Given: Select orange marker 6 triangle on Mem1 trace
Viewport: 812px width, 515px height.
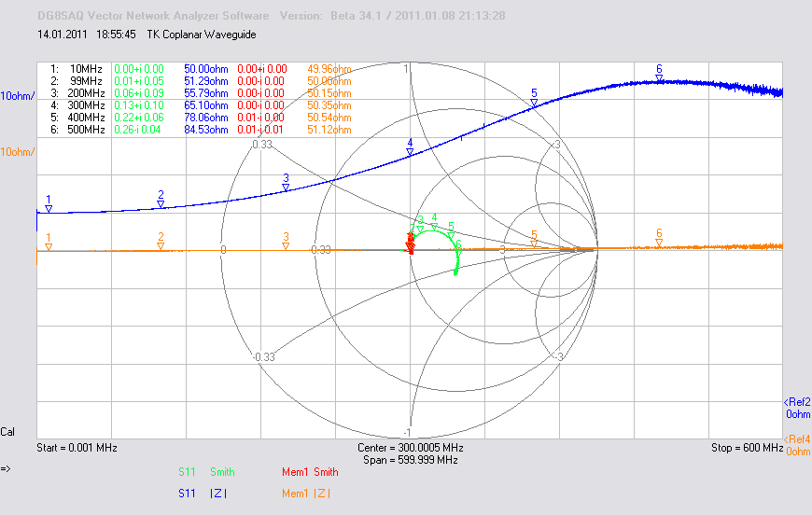Looking at the screenshot, I should 659,243.
